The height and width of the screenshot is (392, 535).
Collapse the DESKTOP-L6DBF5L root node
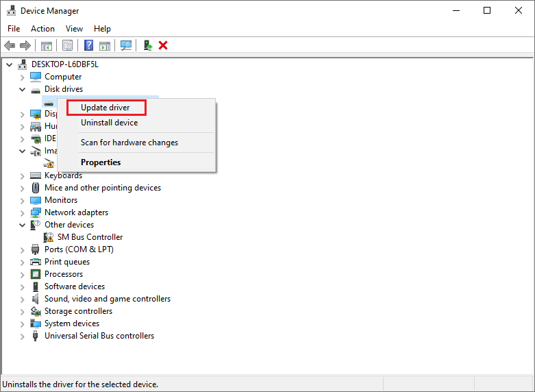tap(10, 64)
